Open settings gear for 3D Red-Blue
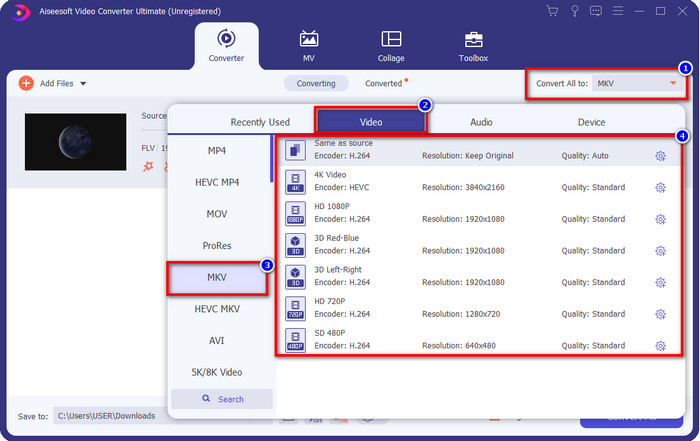Image resolution: width=700 pixels, height=441 pixels. (x=660, y=251)
